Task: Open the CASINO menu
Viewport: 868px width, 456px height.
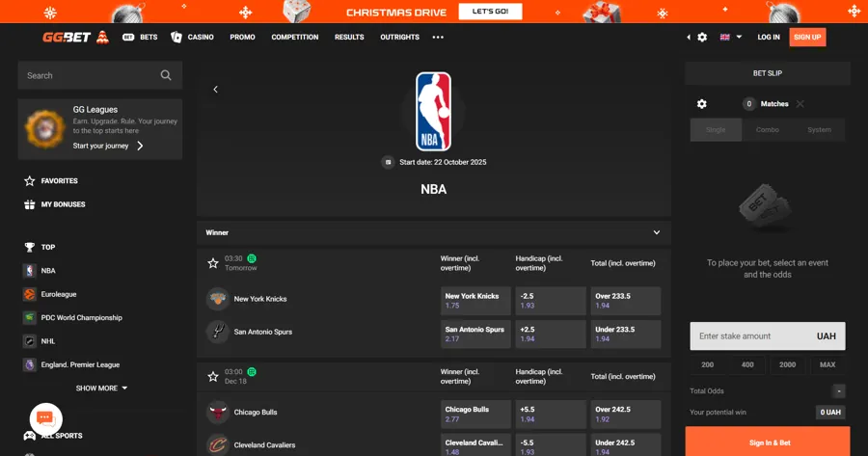Action: [193, 37]
